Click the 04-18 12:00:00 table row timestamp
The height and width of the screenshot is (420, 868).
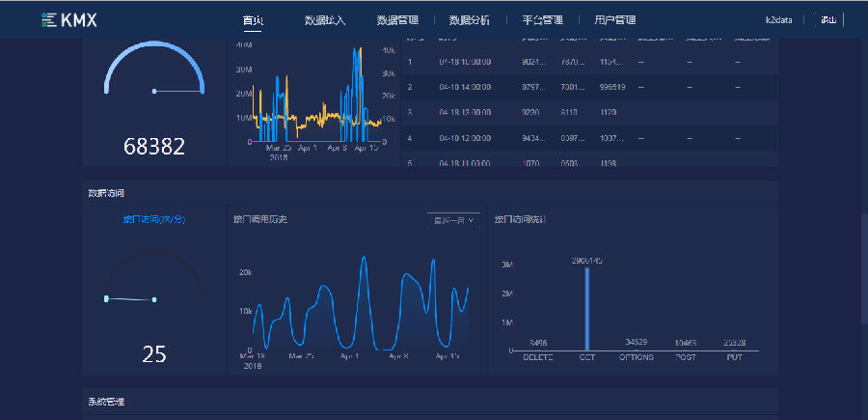pyautogui.click(x=465, y=138)
